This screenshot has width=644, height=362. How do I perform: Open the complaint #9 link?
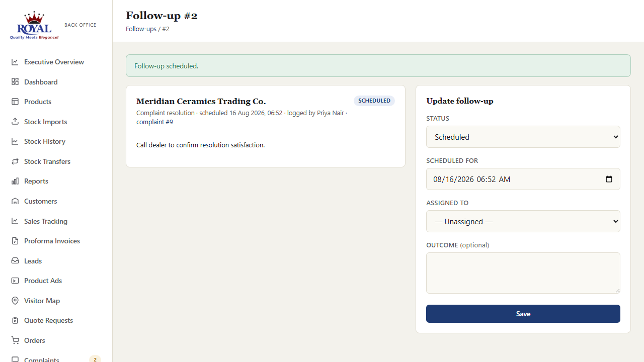click(x=154, y=122)
